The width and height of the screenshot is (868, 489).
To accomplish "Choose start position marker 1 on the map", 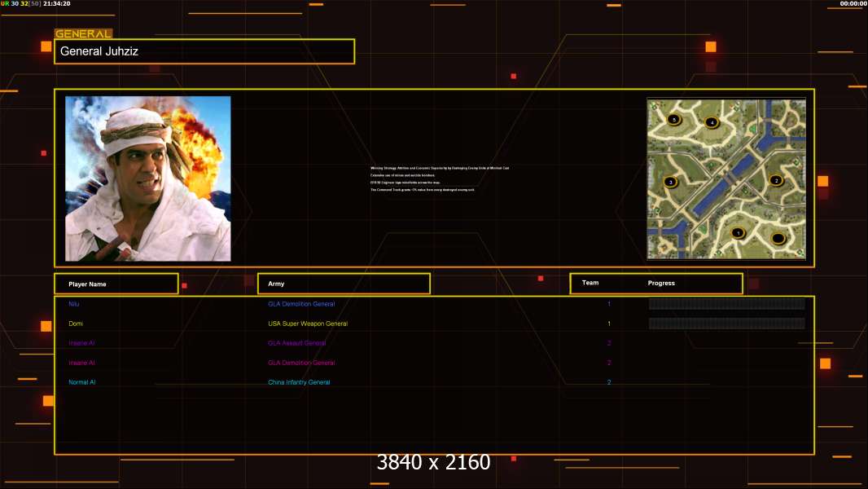I will [738, 233].
